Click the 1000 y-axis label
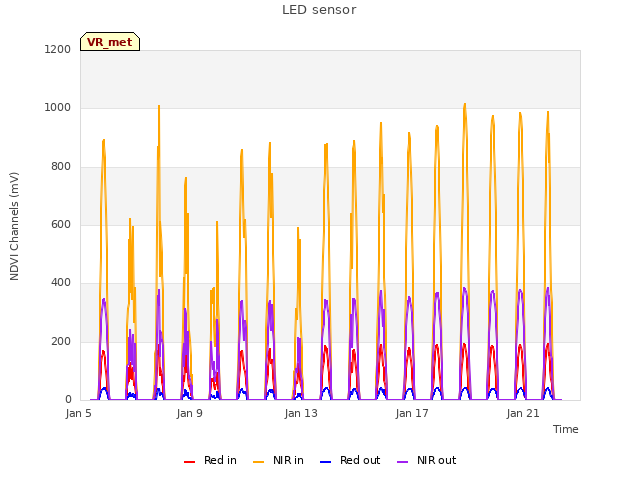This screenshot has width=640, height=480. (x=58, y=108)
